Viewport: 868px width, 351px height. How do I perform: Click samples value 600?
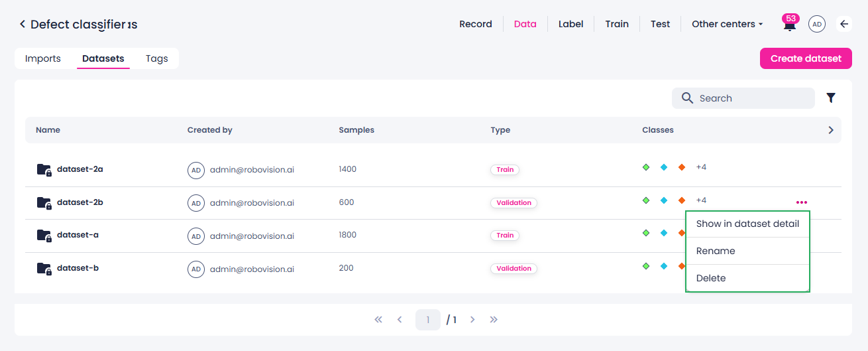pos(346,202)
